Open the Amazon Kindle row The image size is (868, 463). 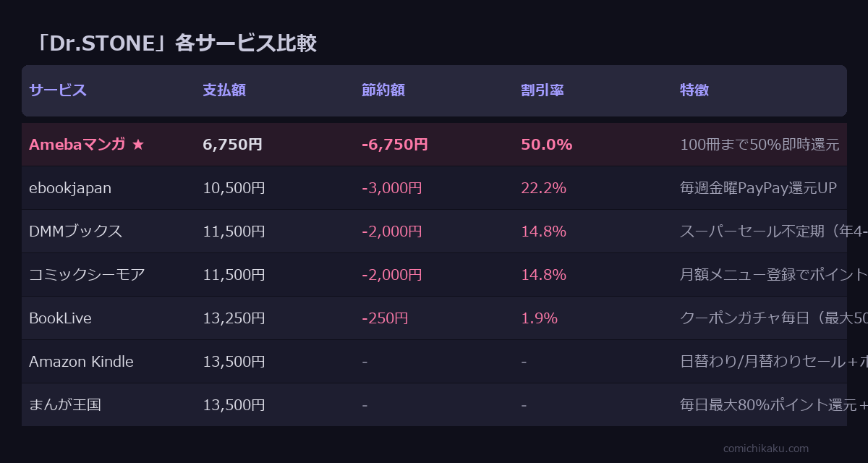pos(81,362)
